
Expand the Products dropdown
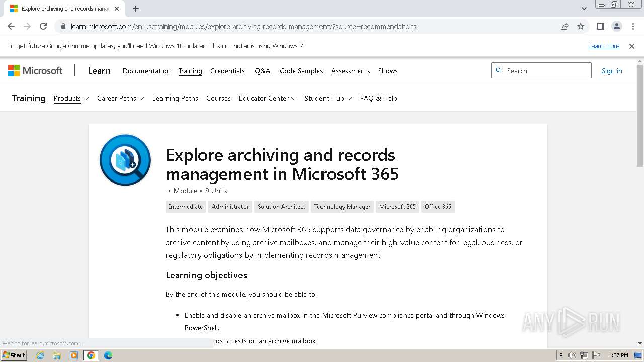[x=71, y=98]
